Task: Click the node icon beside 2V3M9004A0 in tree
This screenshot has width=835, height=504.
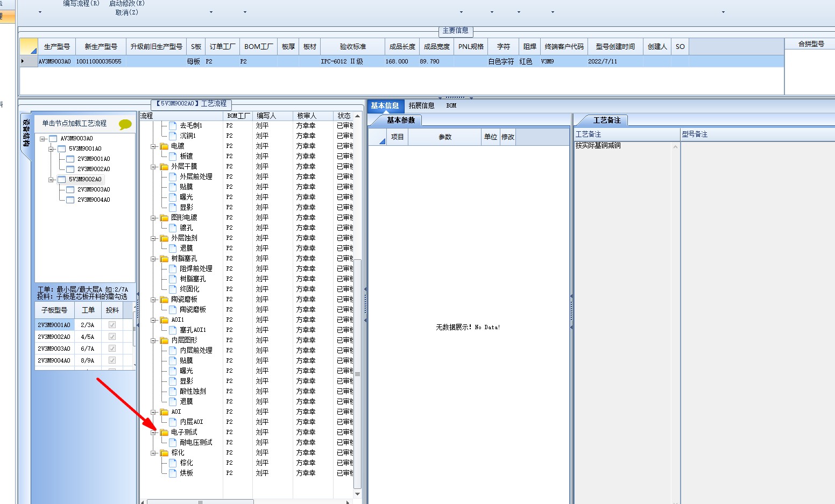Action: 70,200
